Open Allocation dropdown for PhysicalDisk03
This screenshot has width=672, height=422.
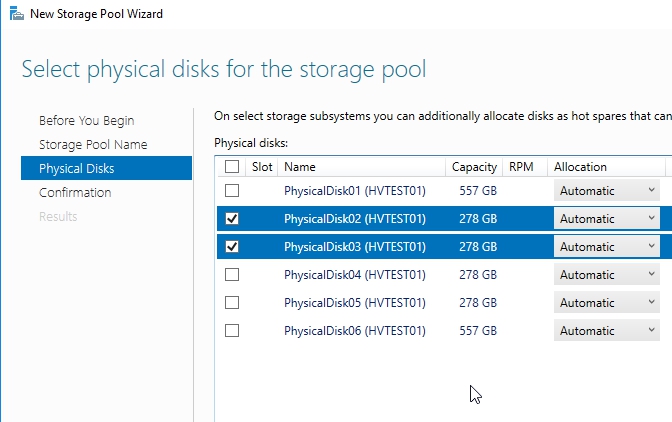[606, 247]
